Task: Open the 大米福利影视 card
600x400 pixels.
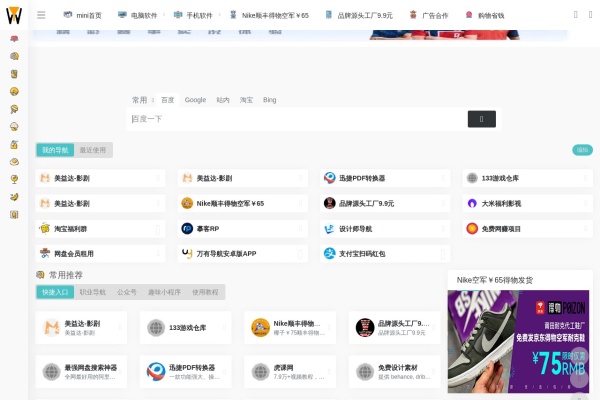Action: (x=527, y=203)
